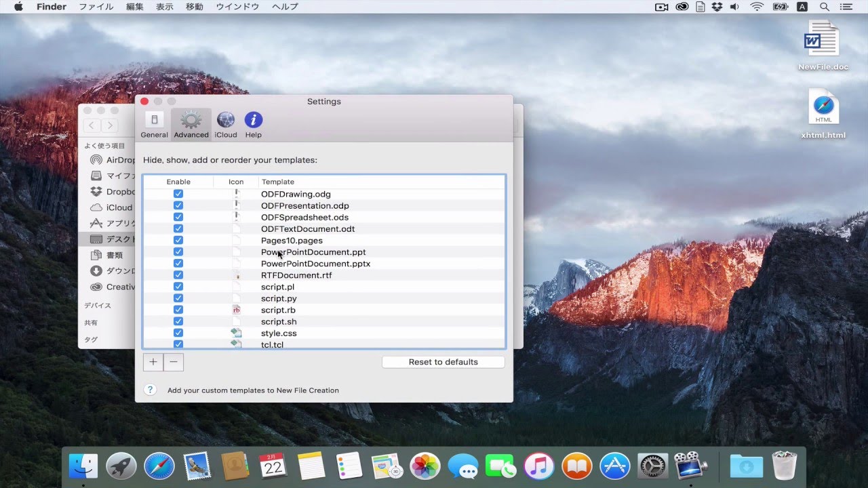Go forward in the Finder window
This screenshot has height=488, width=868.
pyautogui.click(x=110, y=125)
